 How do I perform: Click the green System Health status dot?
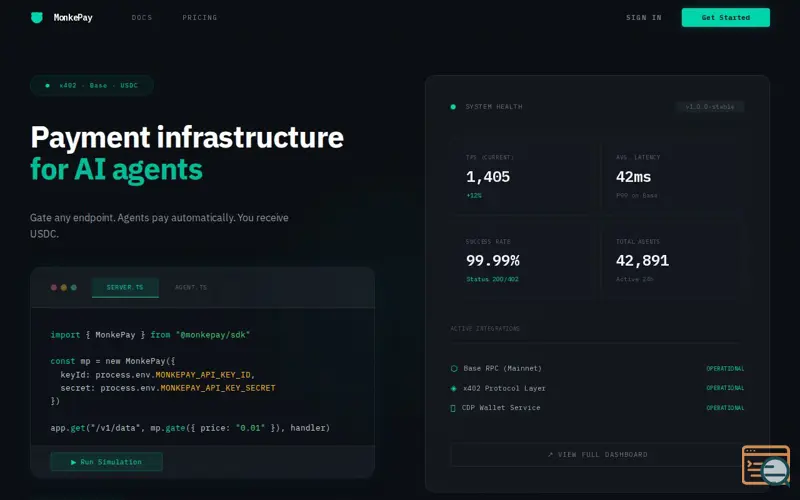[453, 107]
